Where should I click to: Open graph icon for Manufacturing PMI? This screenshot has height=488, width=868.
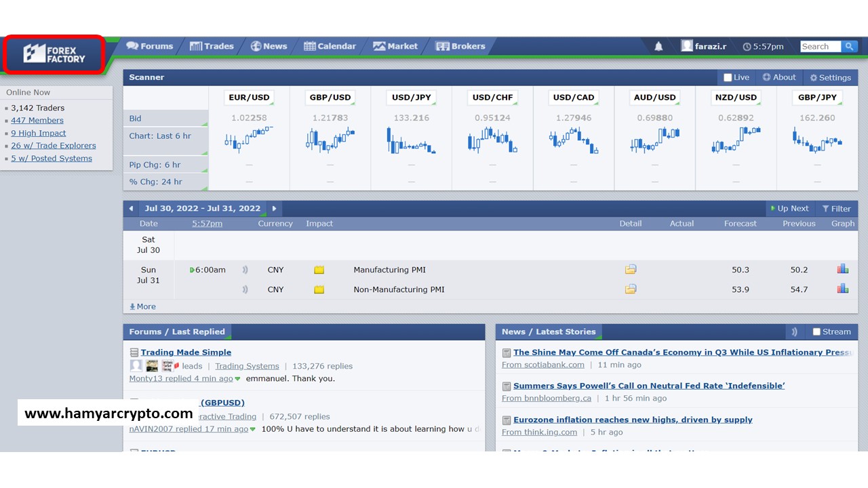click(x=842, y=269)
